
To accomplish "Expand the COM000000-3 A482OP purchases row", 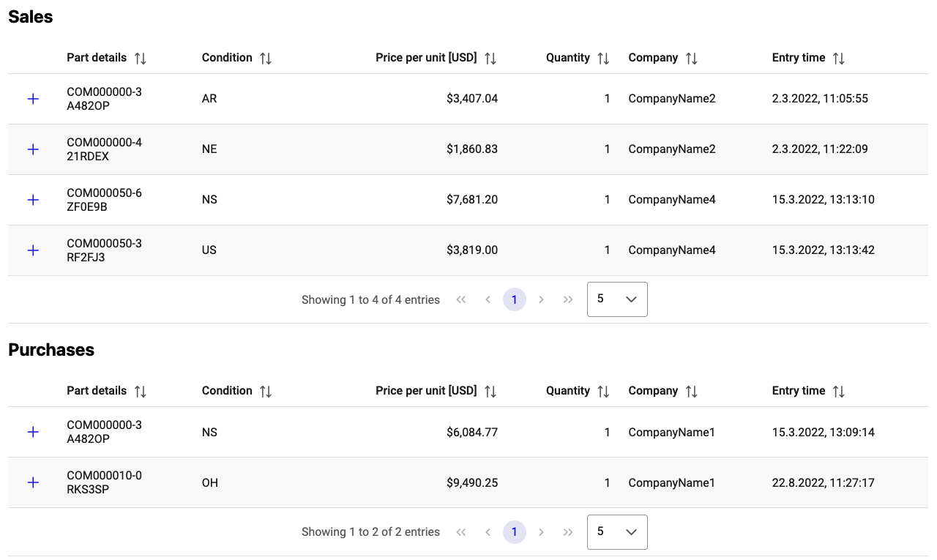I will 33,432.
